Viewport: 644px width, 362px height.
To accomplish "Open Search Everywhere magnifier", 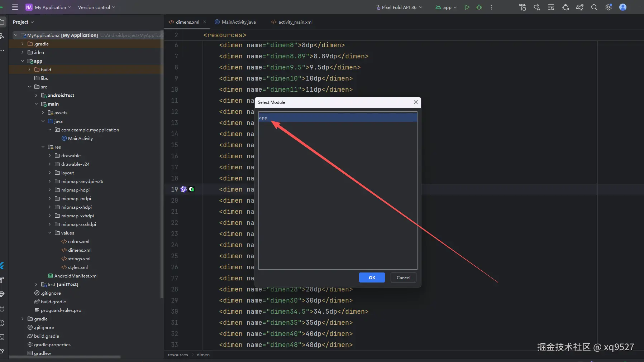I will coord(594,7).
